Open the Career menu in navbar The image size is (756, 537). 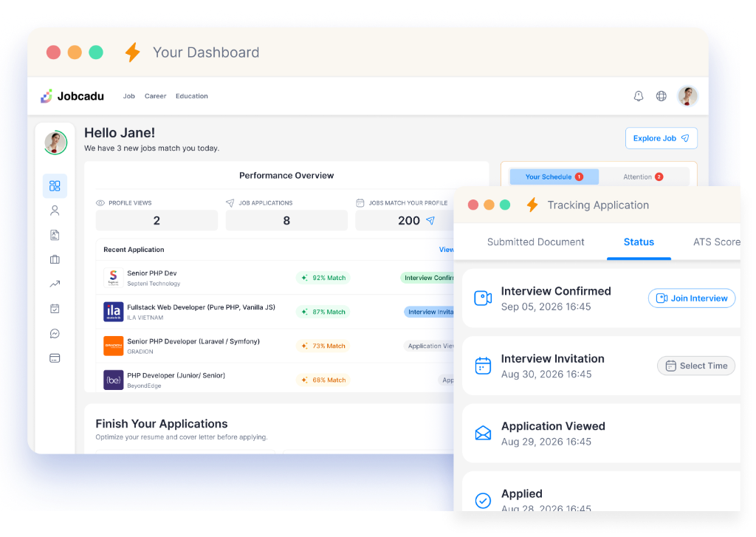point(155,96)
